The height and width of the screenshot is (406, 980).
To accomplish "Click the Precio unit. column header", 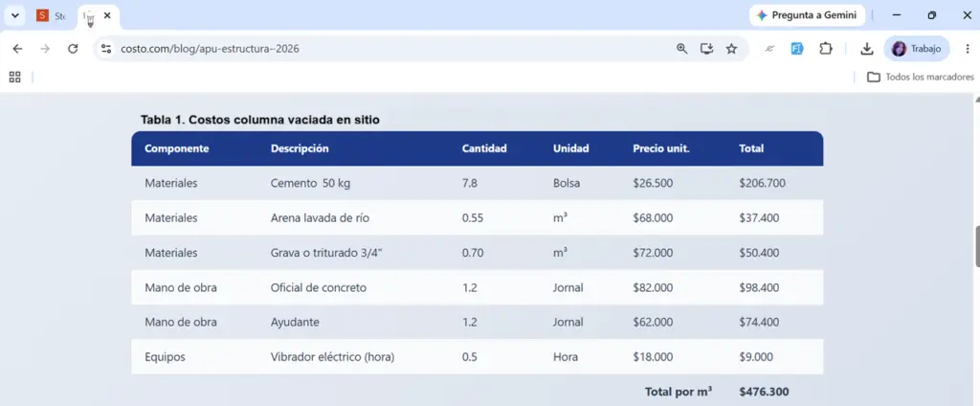I will tap(661, 148).
